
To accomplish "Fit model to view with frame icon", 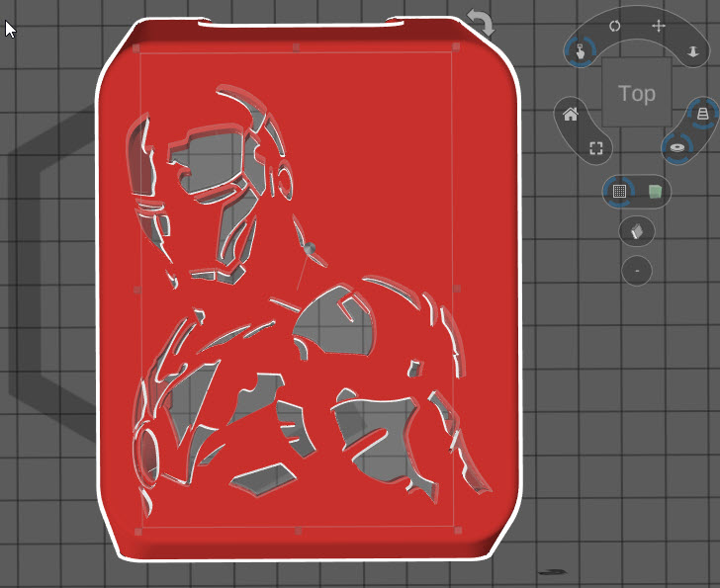I will 596,147.
